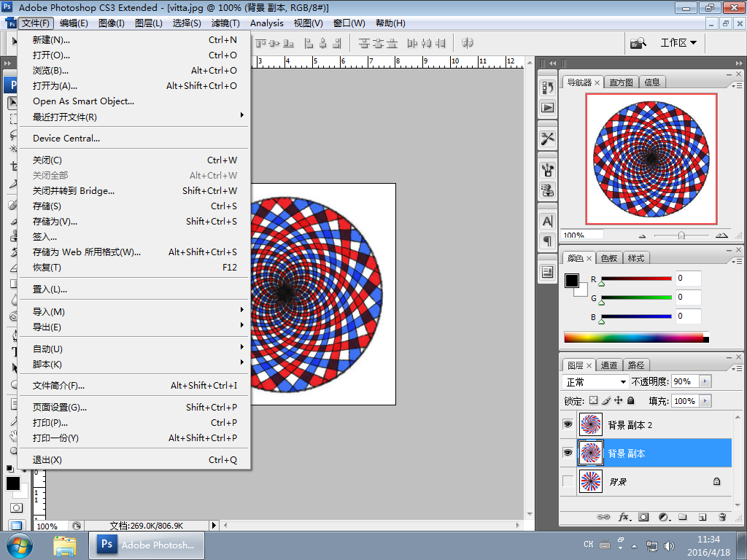Viewport: 747px width, 560px height.
Task: Click the delete layer trash icon
Action: tap(722, 517)
